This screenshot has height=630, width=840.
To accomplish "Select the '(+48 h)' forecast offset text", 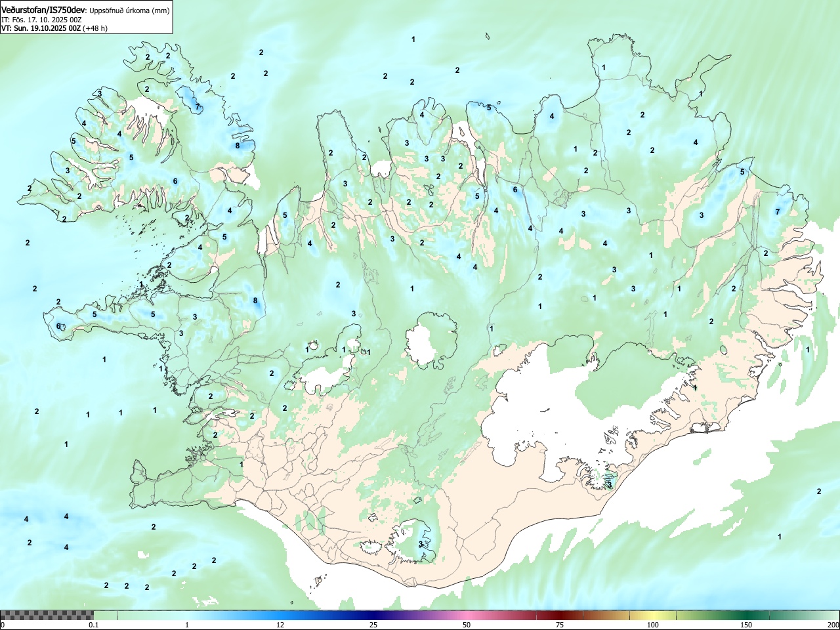I will pos(95,28).
